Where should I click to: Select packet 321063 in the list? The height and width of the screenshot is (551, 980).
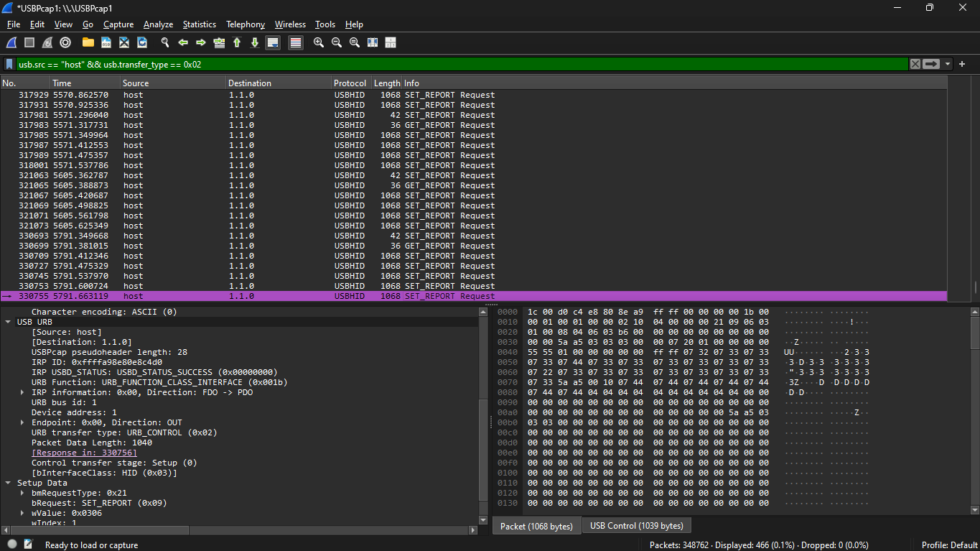473,175
